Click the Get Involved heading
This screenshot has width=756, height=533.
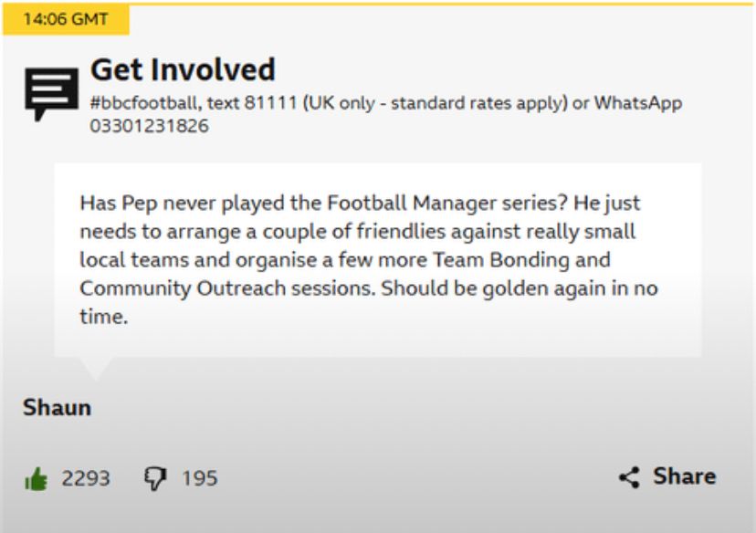183,69
